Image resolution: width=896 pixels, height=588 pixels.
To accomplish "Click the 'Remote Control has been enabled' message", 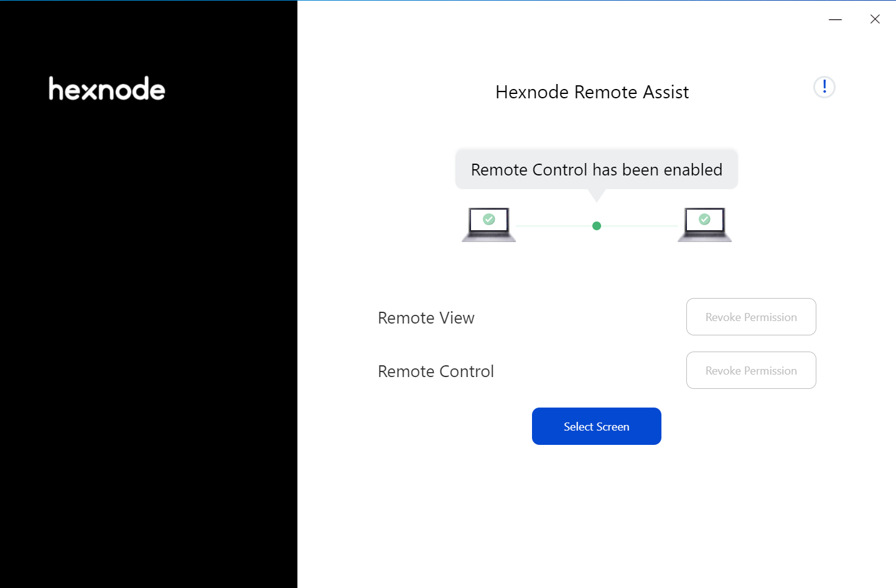I will pos(597,169).
